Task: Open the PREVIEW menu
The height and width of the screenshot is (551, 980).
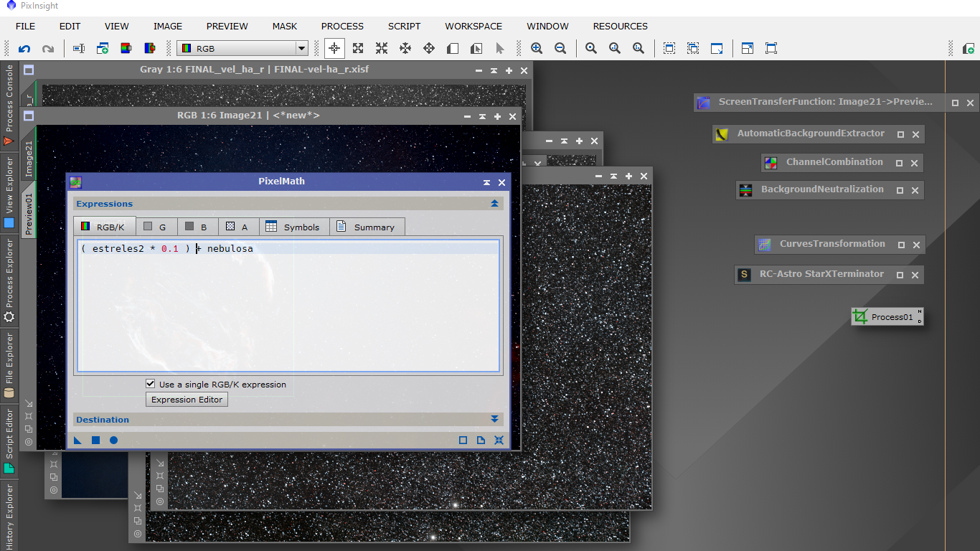Action: point(227,26)
